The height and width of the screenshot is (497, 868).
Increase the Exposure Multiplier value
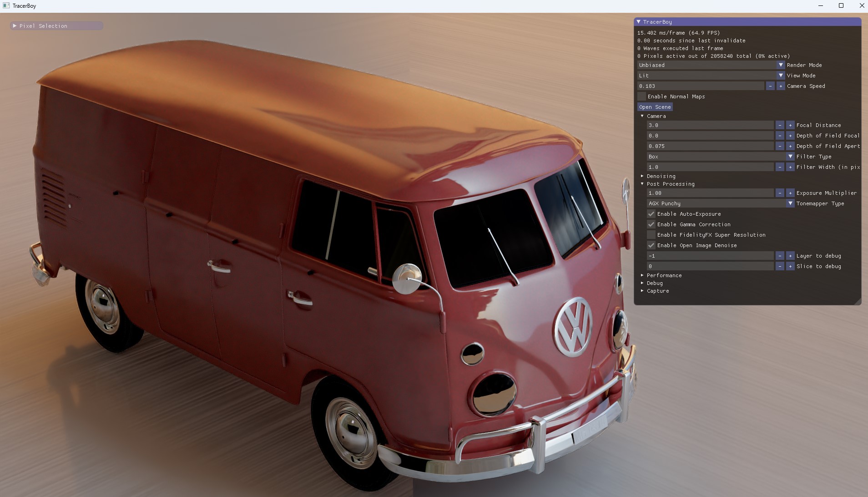(x=790, y=193)
